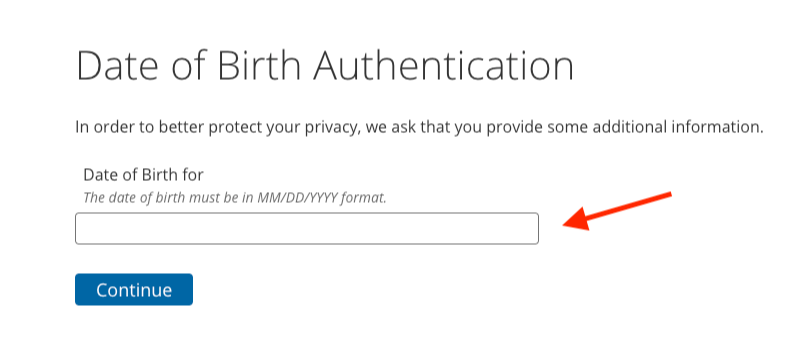790x361 pixels.
Task: Click the word "Authentication" in the heading
Action: [443, 66]
